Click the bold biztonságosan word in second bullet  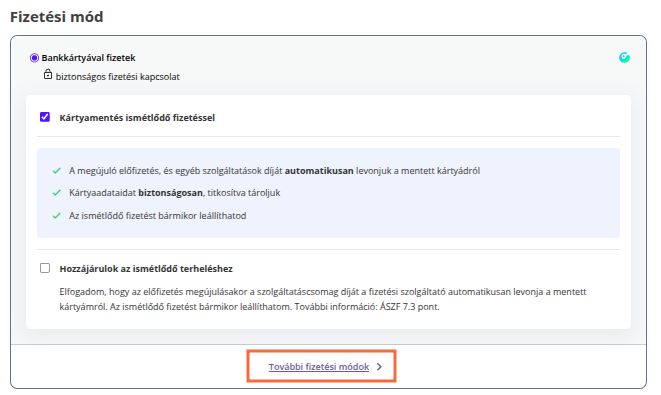click(x=170, y=193)
